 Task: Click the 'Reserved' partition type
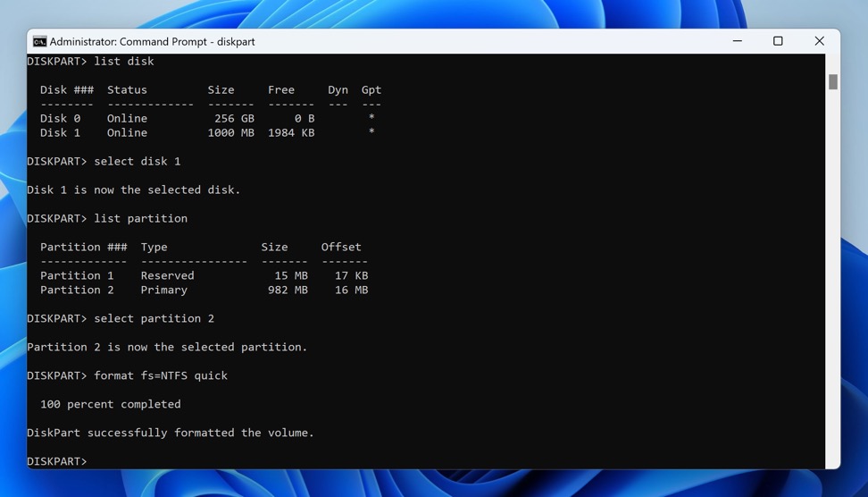(x=167, y=276)
